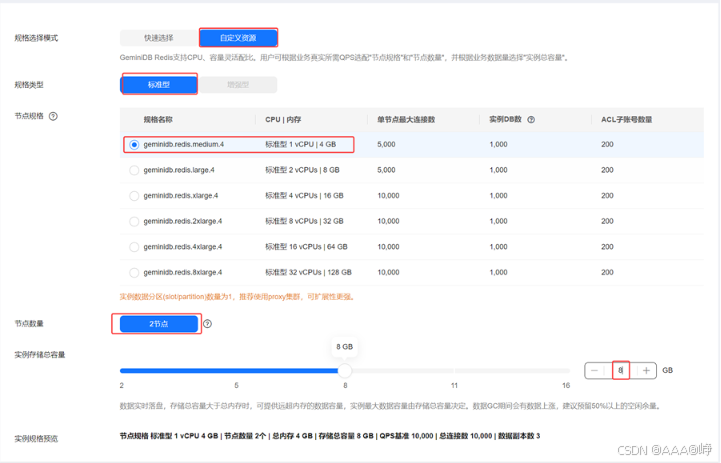This screenshot has width=721, height=463.
Task: Increase storage with the plus button
Action: pyautogui.click(x=646, y=370)
